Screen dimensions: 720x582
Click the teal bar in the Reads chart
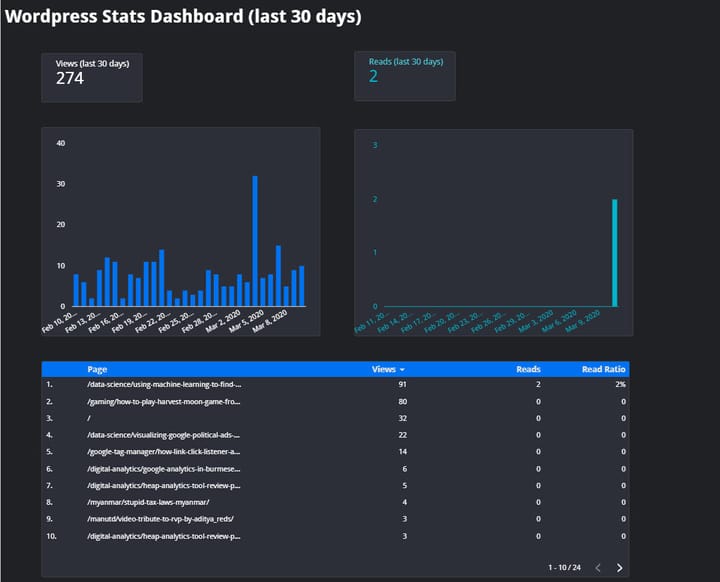pyautogui.click(x=614, y=253)
